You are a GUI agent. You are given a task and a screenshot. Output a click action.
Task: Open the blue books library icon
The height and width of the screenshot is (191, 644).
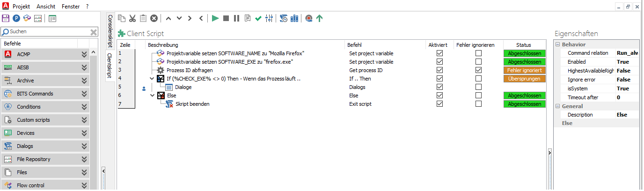tap(294, 18)
